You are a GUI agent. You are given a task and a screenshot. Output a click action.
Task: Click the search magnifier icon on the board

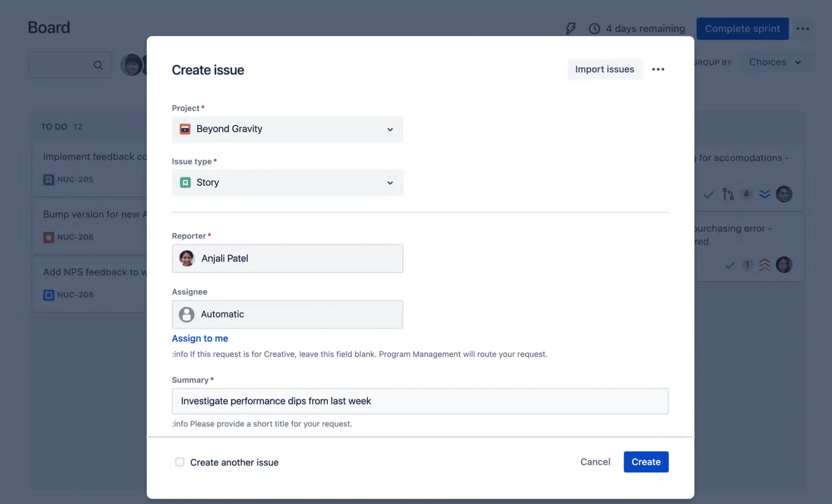[98, 65]
